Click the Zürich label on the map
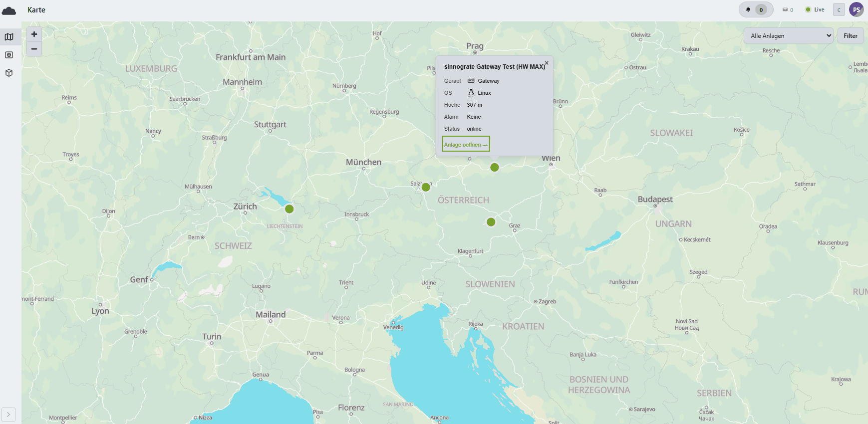The width and height of the screenshot is (868, 424). pyautogui.click(x=245, y=207)
